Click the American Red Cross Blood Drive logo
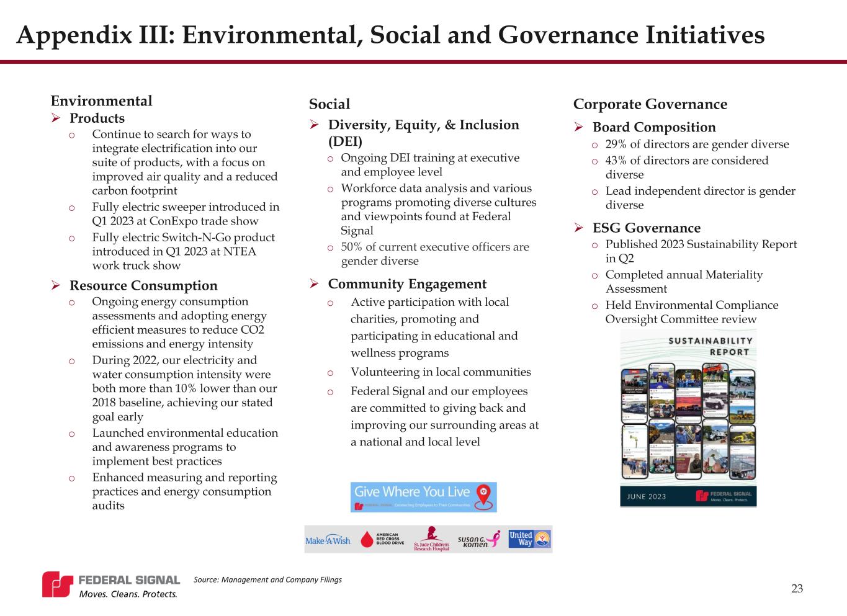 coord(382,539)
